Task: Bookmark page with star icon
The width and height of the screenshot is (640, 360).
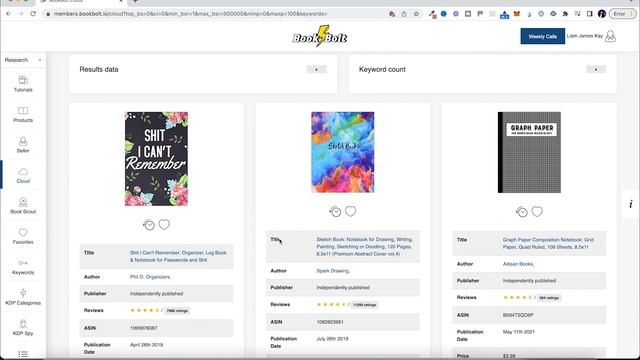Action: (416, 14)
